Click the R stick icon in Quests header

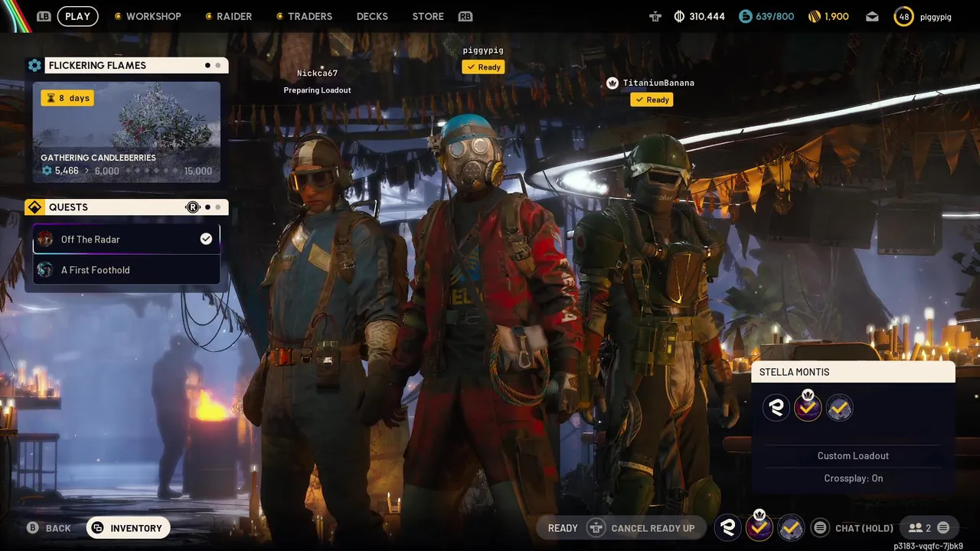coord(192,207)
